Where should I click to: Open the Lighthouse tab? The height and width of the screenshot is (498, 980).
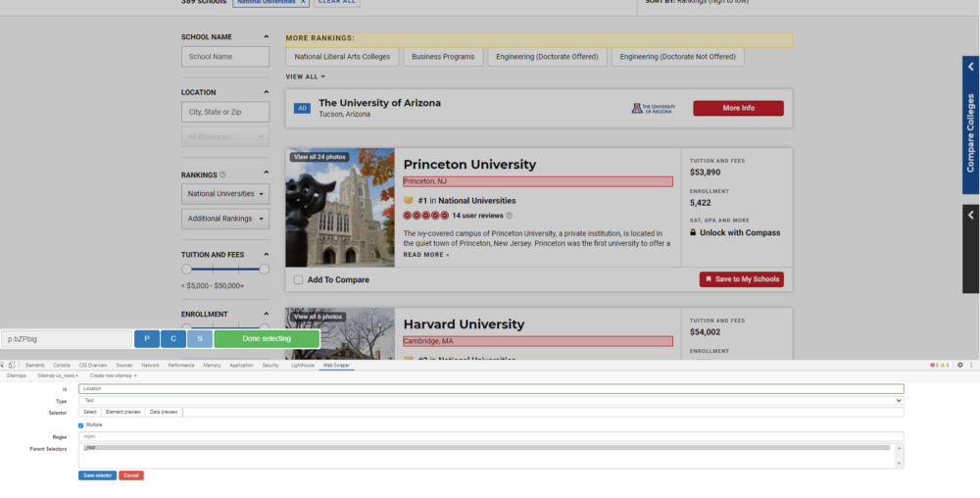(x=303, y=365)
